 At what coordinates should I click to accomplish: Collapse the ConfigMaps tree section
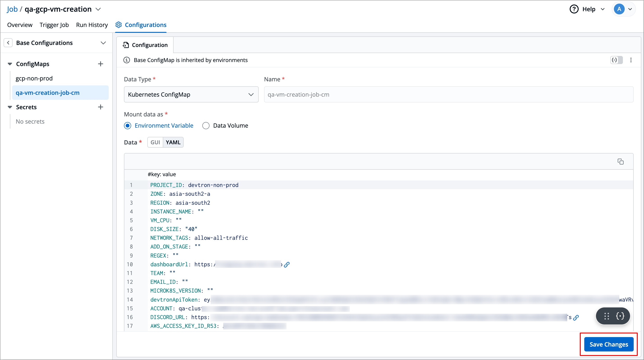(10, 64)
